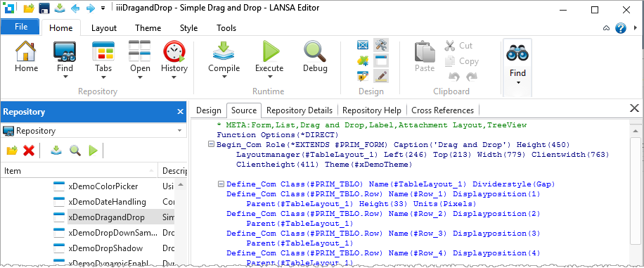Switch to the Layout ribbon tab
644x268 pixels.
[x=104, y=28]
